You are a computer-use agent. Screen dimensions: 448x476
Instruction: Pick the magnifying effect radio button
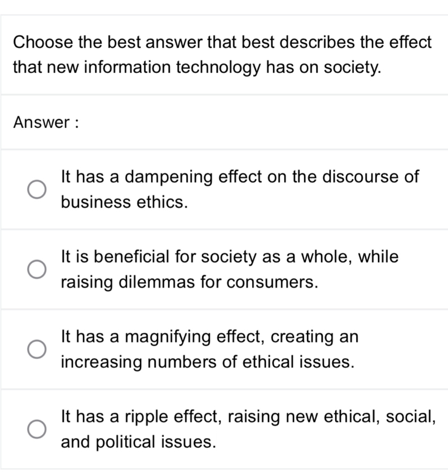35,350
